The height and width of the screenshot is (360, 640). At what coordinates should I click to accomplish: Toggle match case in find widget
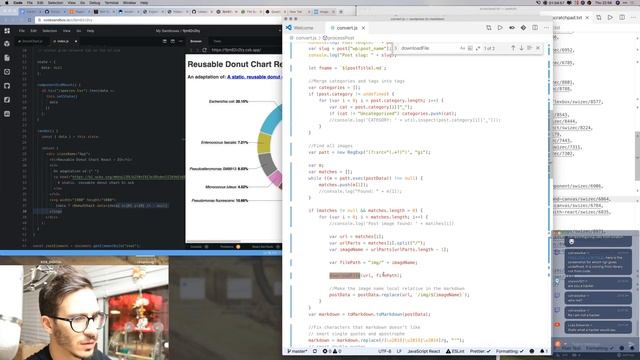(x=462, y=48)
